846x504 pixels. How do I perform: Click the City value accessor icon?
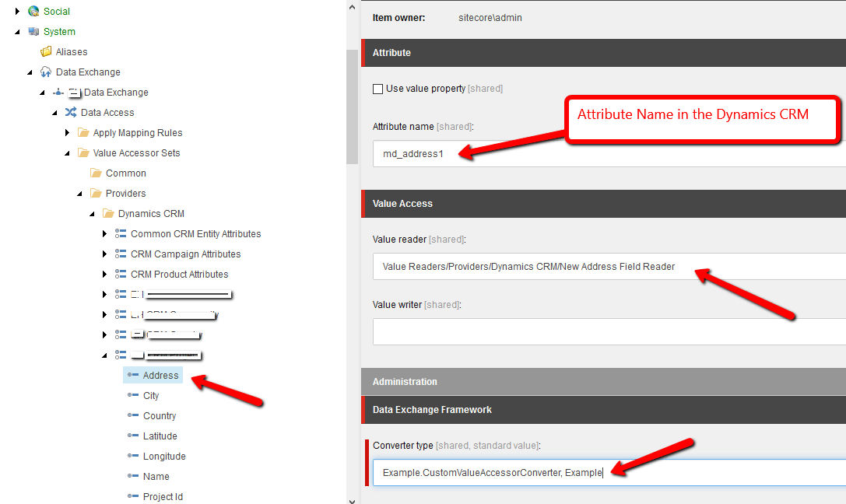click(x=133, y=395)
